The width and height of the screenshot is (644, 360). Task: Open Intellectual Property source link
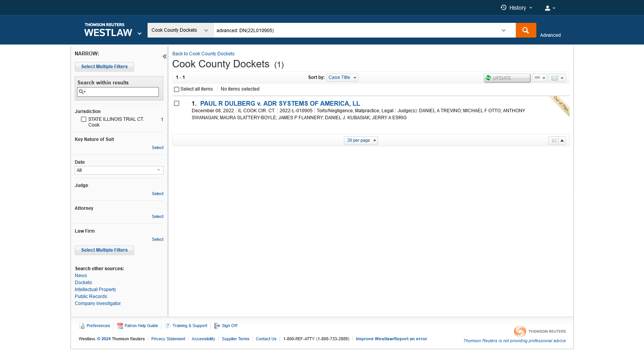[x=95, y=290]
